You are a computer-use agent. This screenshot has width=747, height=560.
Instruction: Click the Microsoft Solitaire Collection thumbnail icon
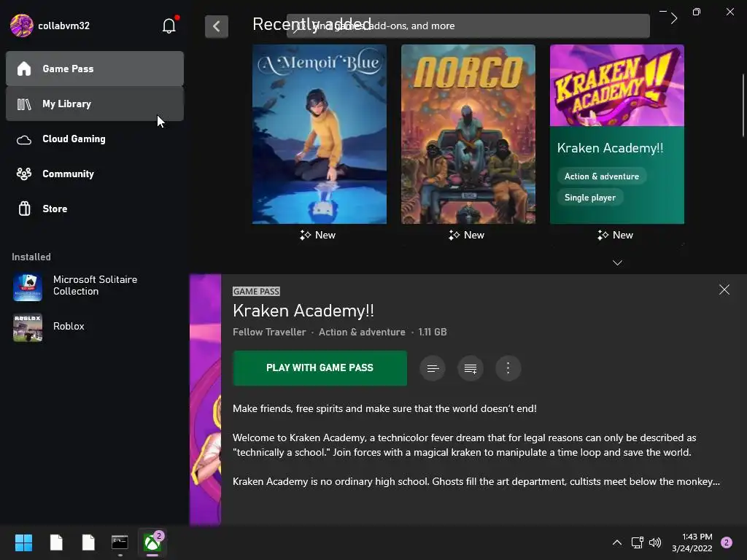tap(28, 287)
